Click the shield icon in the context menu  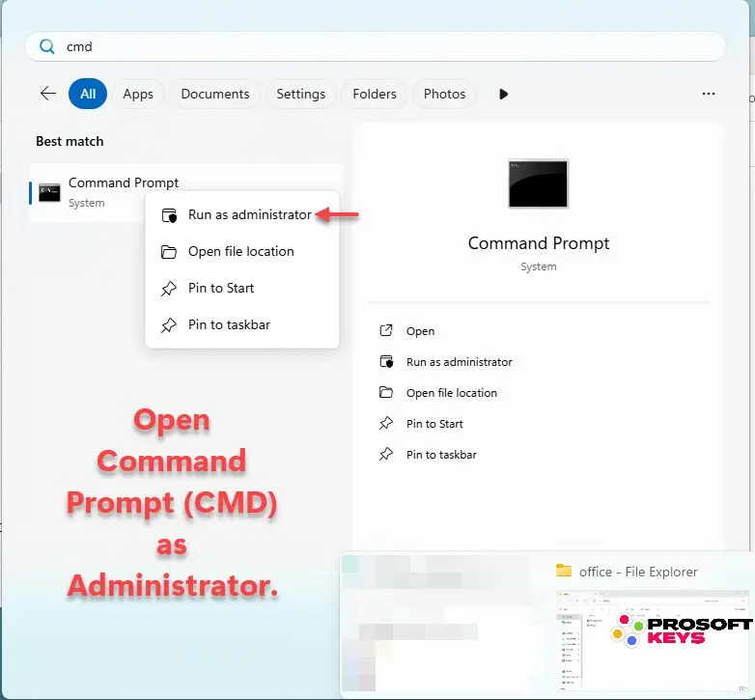[169, 215]
